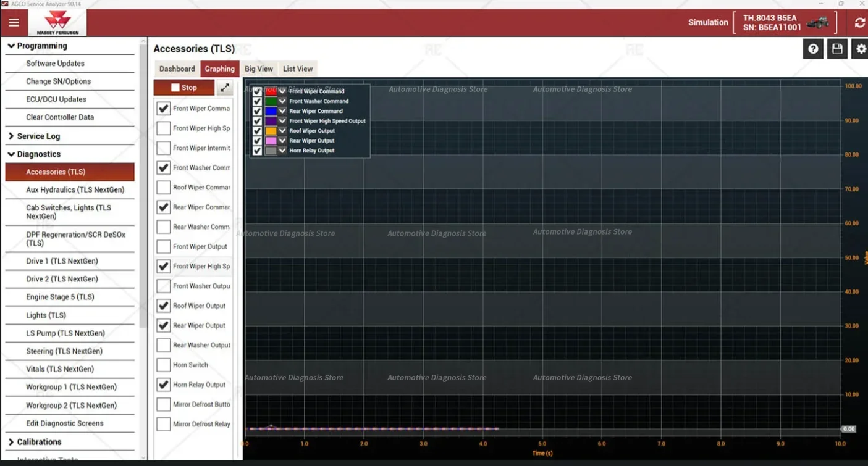This screenshot has width=868, height=466.
Task: Select Steering (TLS NextGen)
Action: [x=70, y=351]
